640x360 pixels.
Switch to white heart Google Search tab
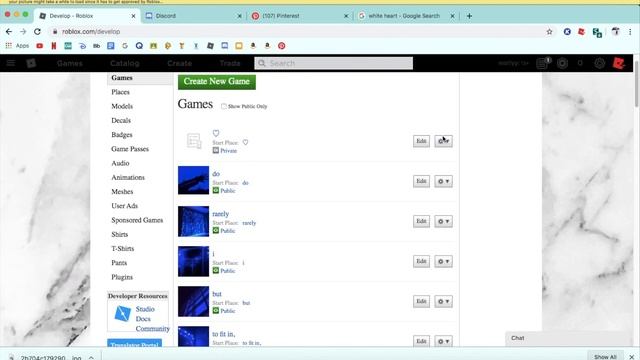406,16
